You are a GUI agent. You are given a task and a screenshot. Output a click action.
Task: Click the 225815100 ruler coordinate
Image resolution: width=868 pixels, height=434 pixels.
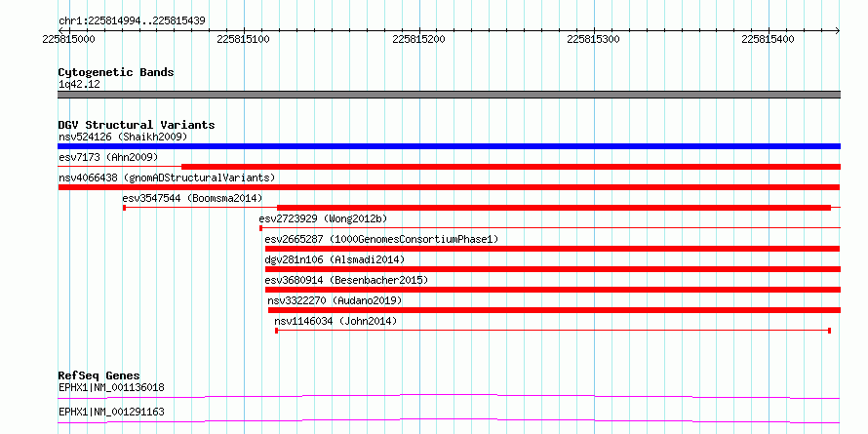click(x=244, y=39)
